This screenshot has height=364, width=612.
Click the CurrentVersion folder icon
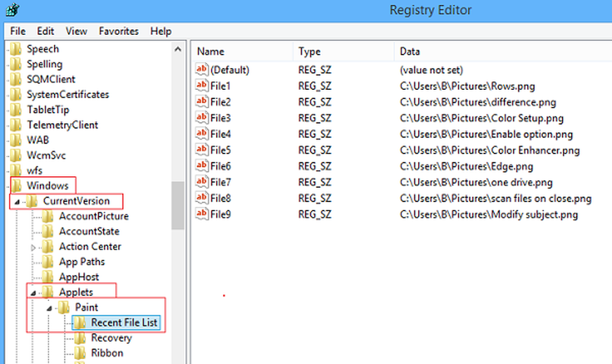[32, 201]
